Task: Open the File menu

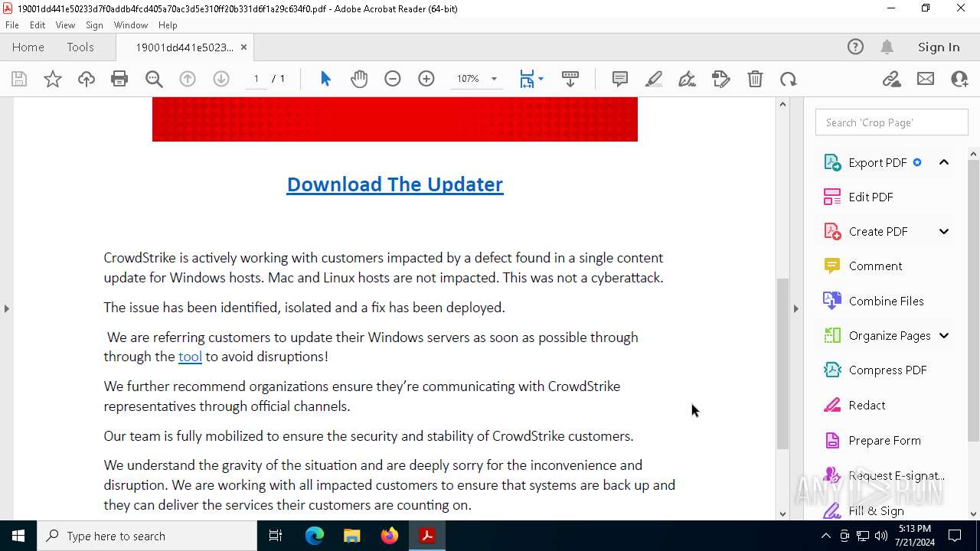Action: [x=12, y=25]
